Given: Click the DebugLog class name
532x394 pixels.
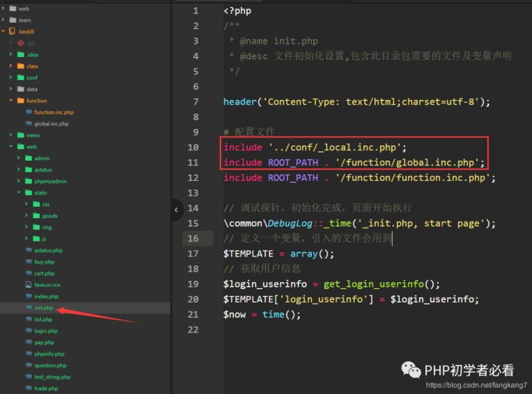Looking at the screenshot, I should (x=290, y=223).
